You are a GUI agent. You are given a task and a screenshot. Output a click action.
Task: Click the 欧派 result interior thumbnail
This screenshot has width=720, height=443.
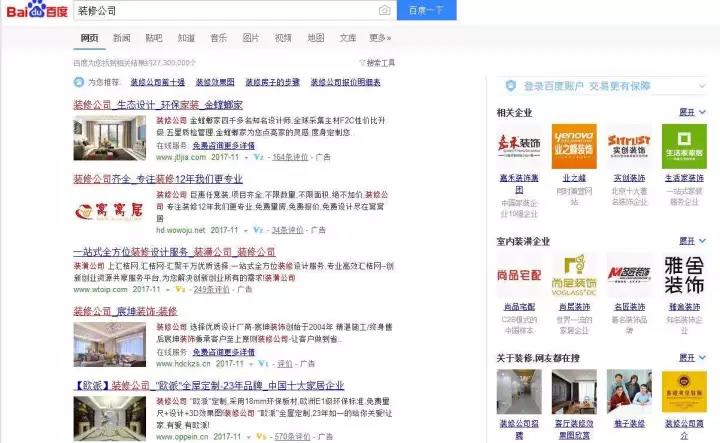[109, 418]
